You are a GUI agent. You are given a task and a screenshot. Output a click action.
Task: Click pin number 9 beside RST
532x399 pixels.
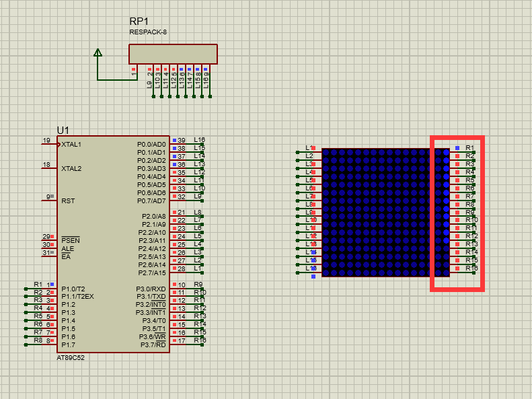(48, 196)
